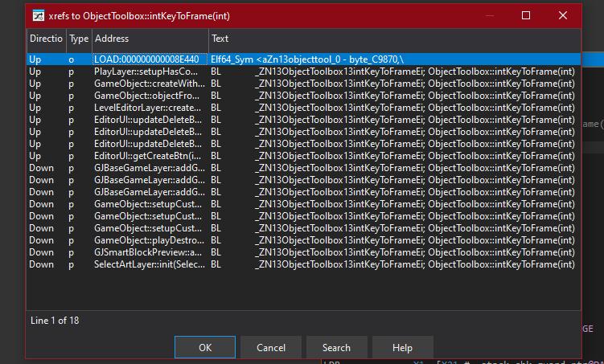Sort by the Text column header

click(394, 39)
